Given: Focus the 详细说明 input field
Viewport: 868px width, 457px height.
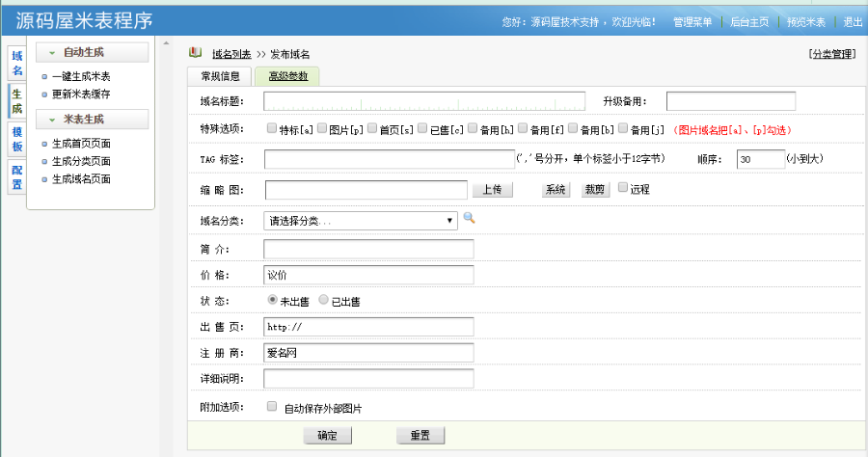Looking at the screenshot, I should (x=368, y=379).
